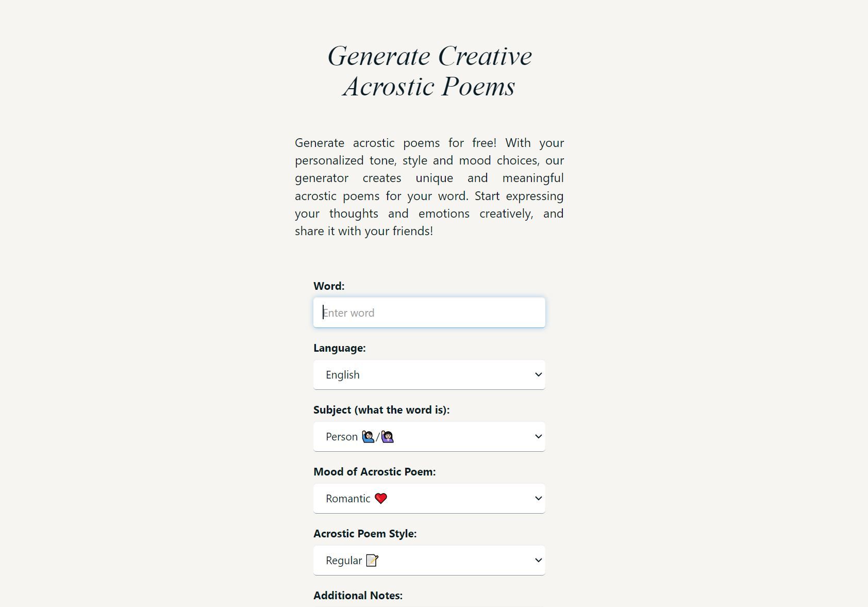Click the chevron arrow of Mood dropdown
This screenshot has height=607, width=868.
click(x=539, y=498)
